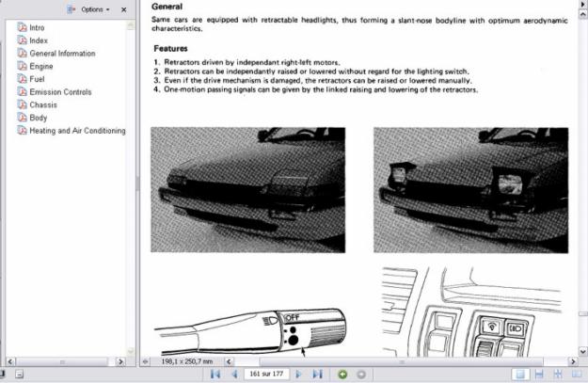This screenshot has height=383, width=588.
Task: Click the PDF icon next to Body
Action: pos(23,118)
